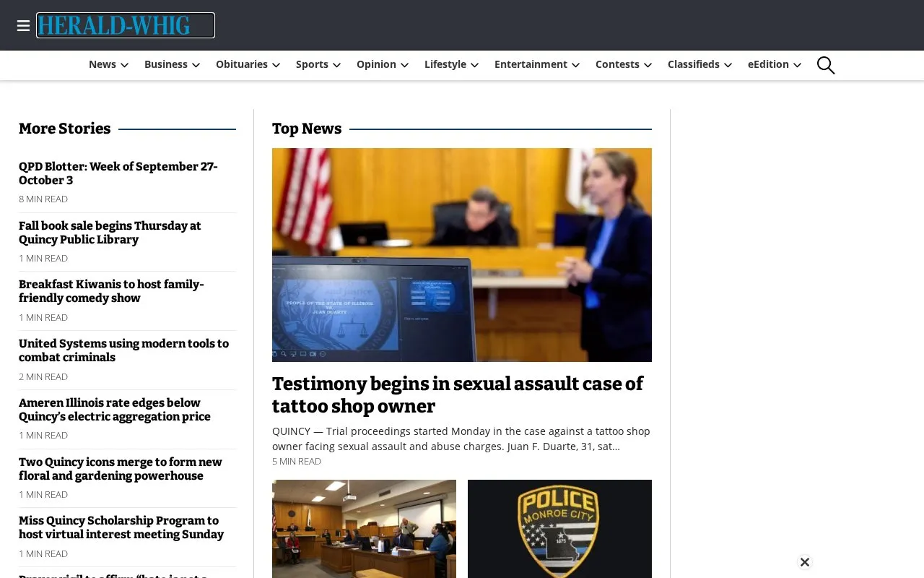Image resolution: width=924 pixels, height=578 pixels.
Task: Open Two Quincy icons merge story
Action: pos(121,469)
